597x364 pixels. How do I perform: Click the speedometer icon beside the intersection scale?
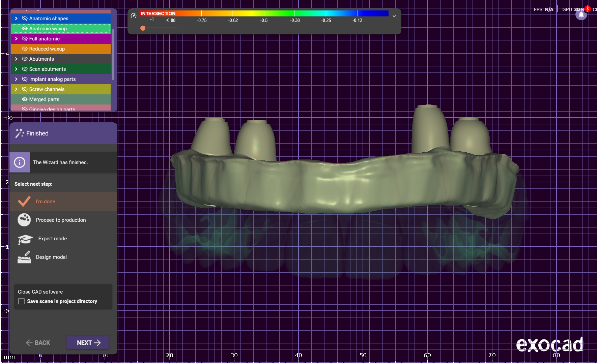[134, 16]
